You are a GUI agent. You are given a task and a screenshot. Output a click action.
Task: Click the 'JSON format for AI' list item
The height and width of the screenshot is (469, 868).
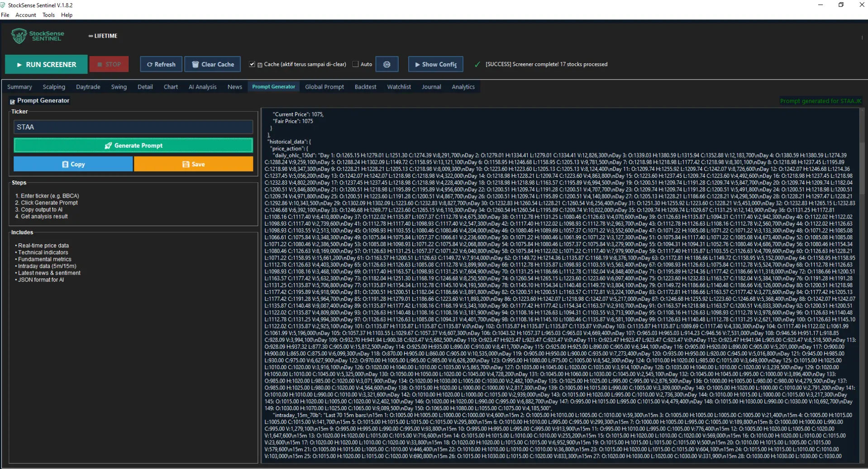(x=39, y=280)
